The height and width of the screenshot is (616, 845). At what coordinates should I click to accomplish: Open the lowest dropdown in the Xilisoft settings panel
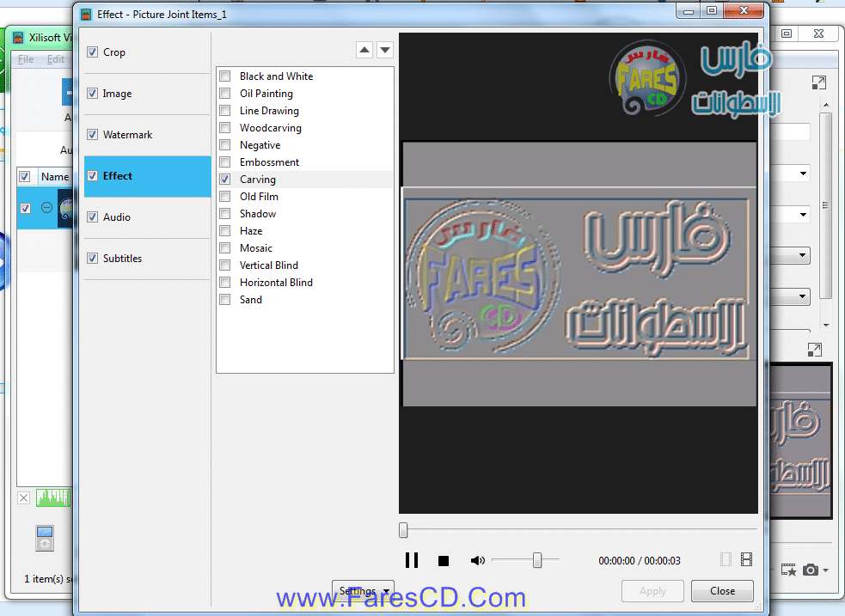point(802,296)
